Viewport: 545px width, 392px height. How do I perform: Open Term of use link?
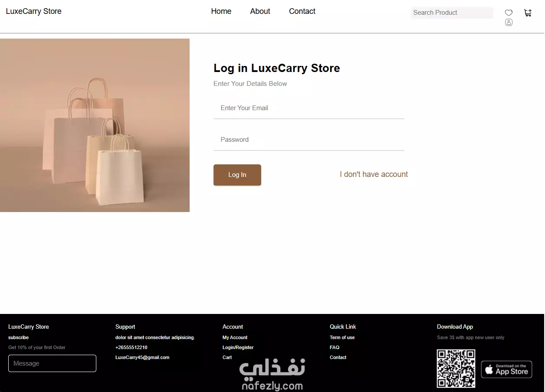click(x=342, y=337)
